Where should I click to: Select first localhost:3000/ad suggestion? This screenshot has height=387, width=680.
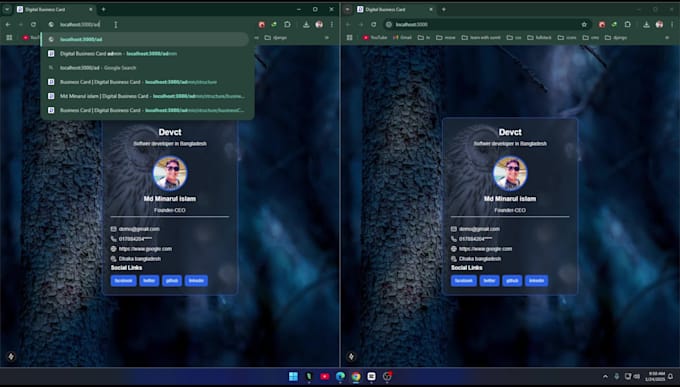[145, 39]
